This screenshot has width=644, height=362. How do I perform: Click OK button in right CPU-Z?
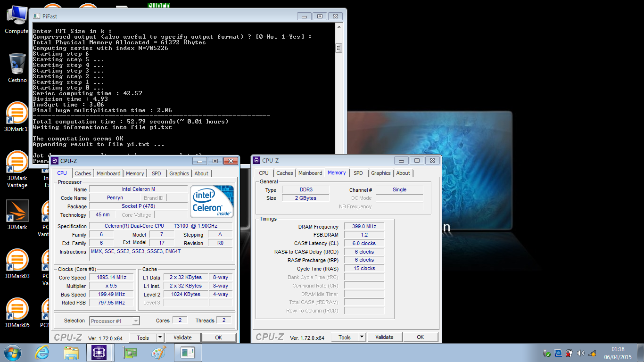coord(420,337)
